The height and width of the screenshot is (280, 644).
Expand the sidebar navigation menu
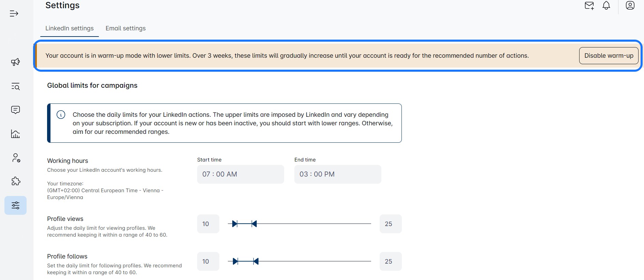[x=14, y=14]
